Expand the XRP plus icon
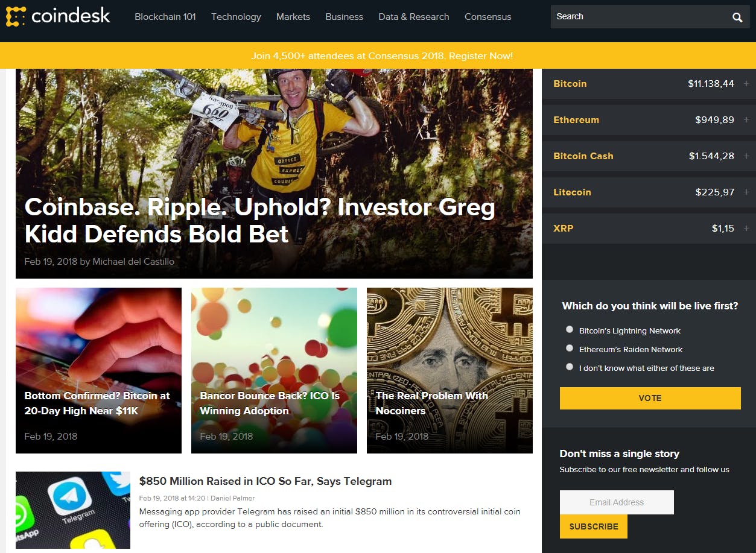 pos(746,229)
